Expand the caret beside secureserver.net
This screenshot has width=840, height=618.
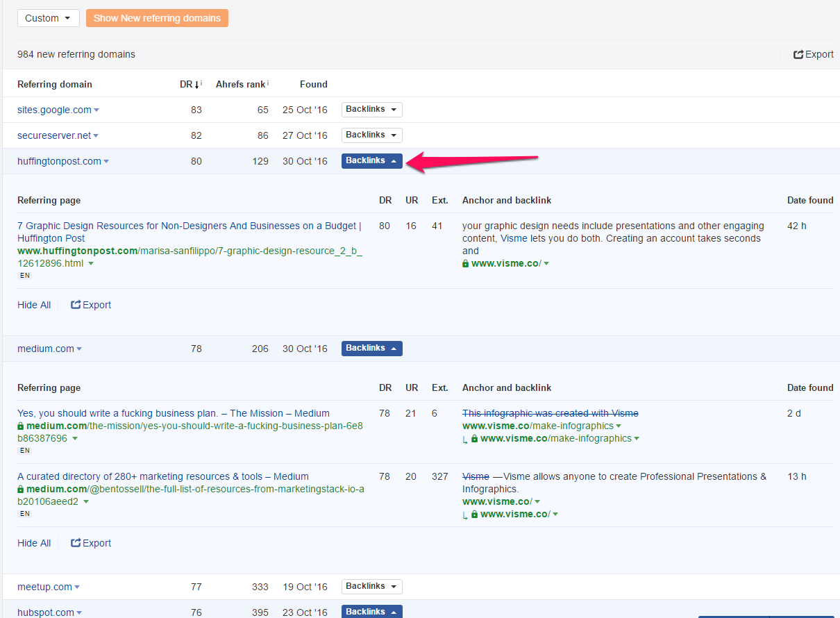click(96, 136)
